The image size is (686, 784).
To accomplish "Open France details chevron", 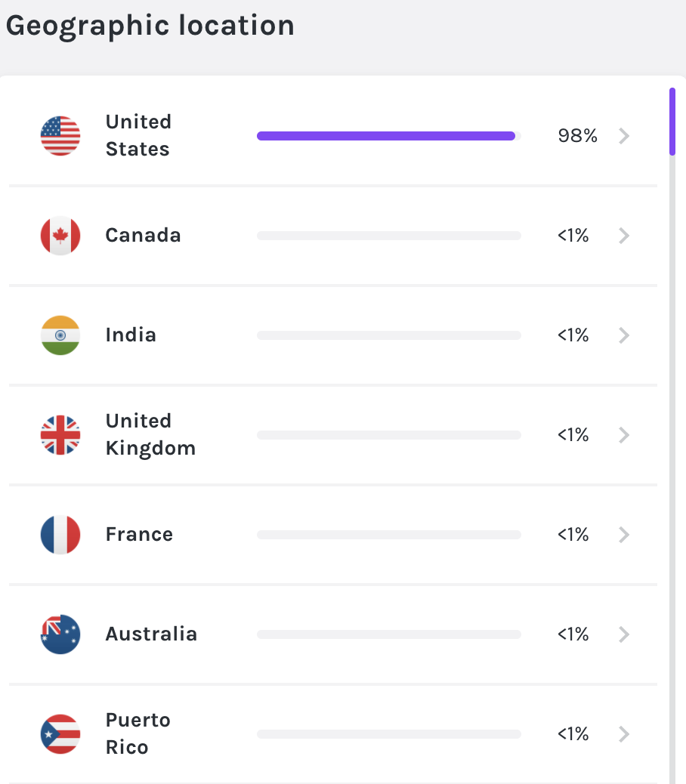I will point(624,535).
